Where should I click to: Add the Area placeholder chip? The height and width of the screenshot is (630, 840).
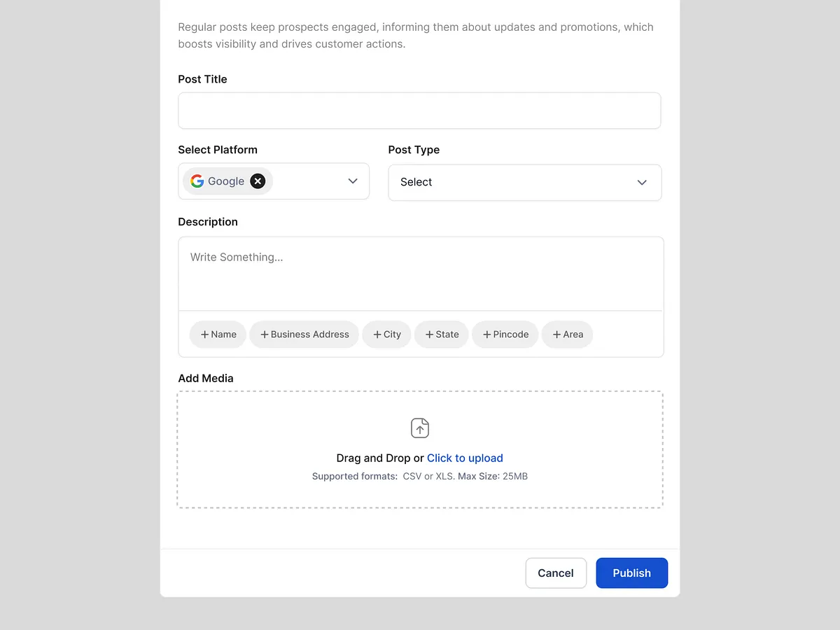point(567,335)
